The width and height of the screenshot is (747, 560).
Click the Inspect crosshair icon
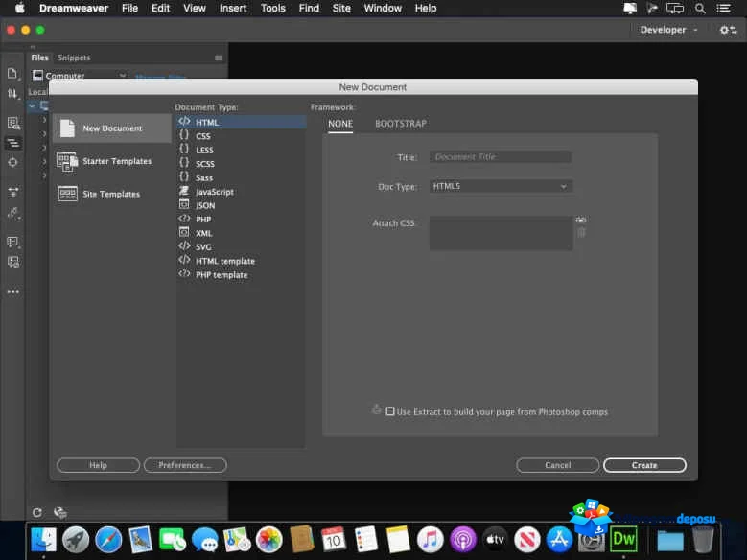12,162
